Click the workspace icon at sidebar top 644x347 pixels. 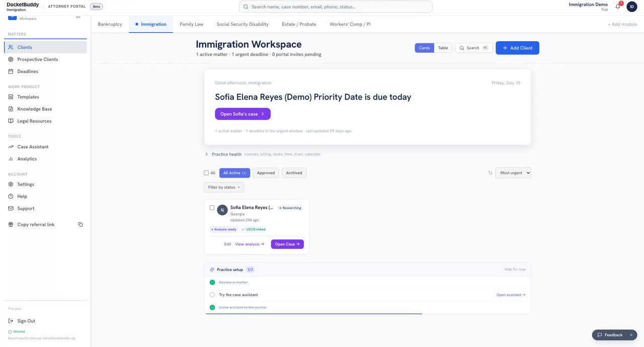point(12,17)
